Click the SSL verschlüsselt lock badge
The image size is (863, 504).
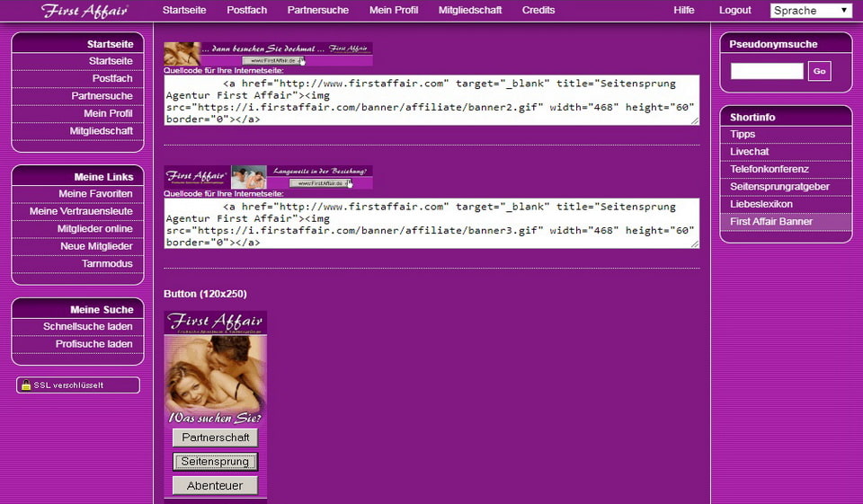pyautogui.click(x=78, y=385)
